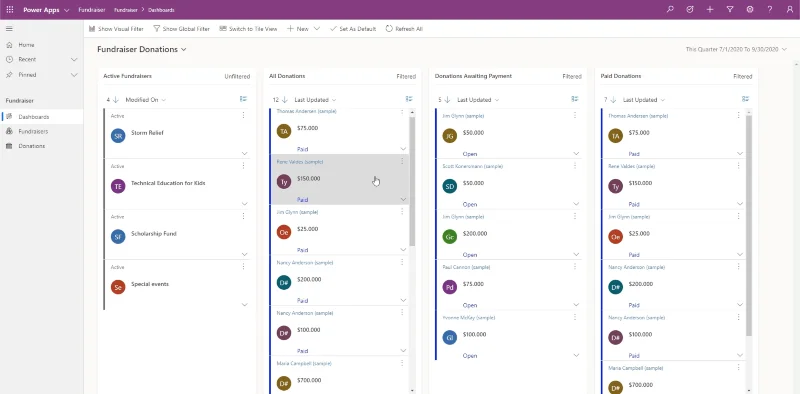Click Show Global Filter command

click(x=182, y=29)
